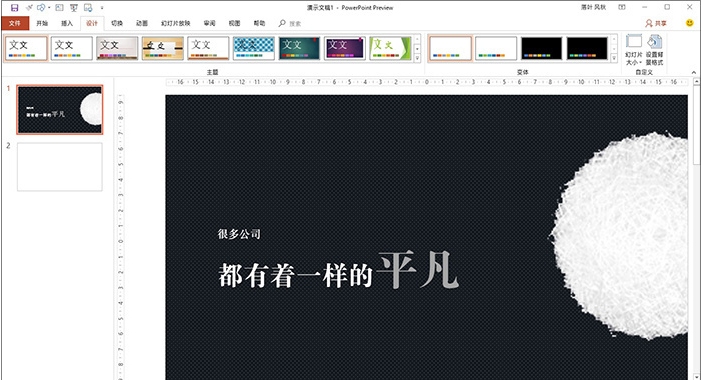
Task: Select the blank slide 2 thumbnail
Action: pos(60,167)
